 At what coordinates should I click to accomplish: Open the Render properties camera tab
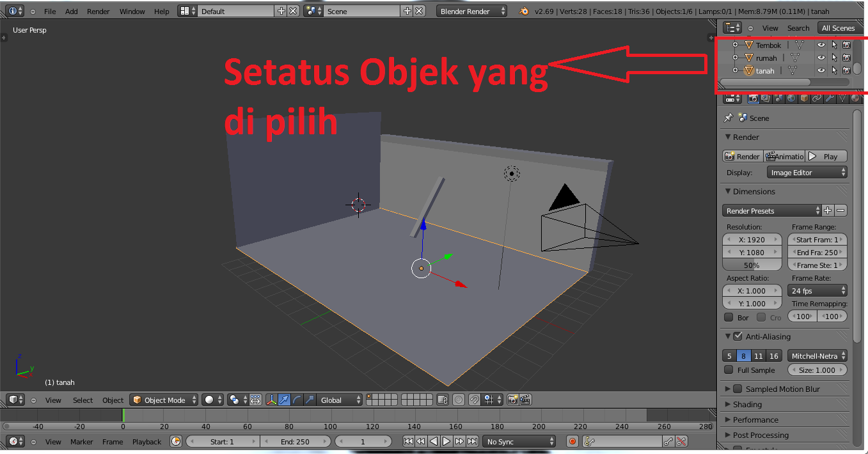(753, 98)
